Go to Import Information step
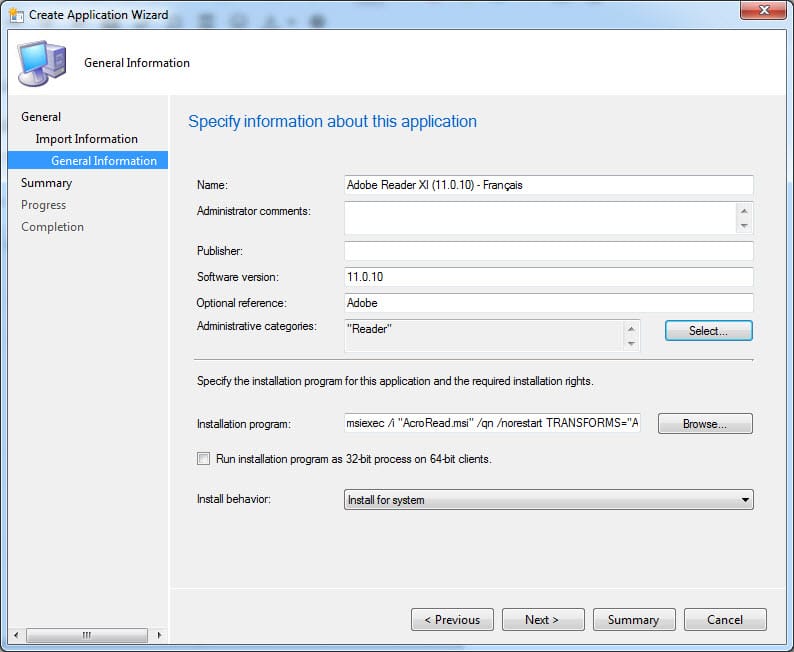 pos(87,139)
